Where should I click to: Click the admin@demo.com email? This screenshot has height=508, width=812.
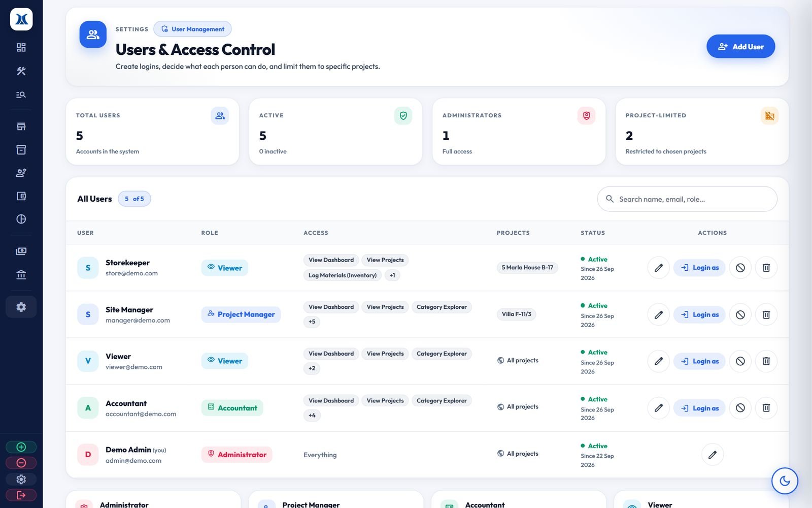pos(133,461)
